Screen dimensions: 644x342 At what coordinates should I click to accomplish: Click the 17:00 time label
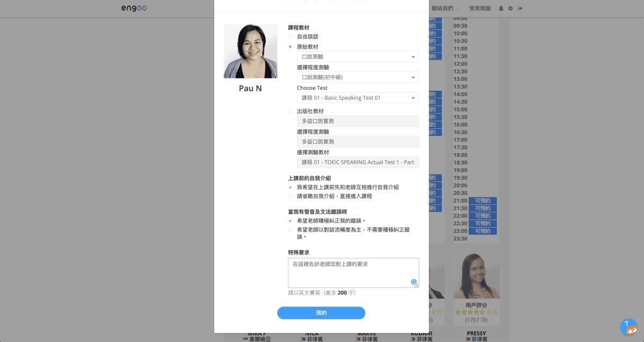click(460, 140)
